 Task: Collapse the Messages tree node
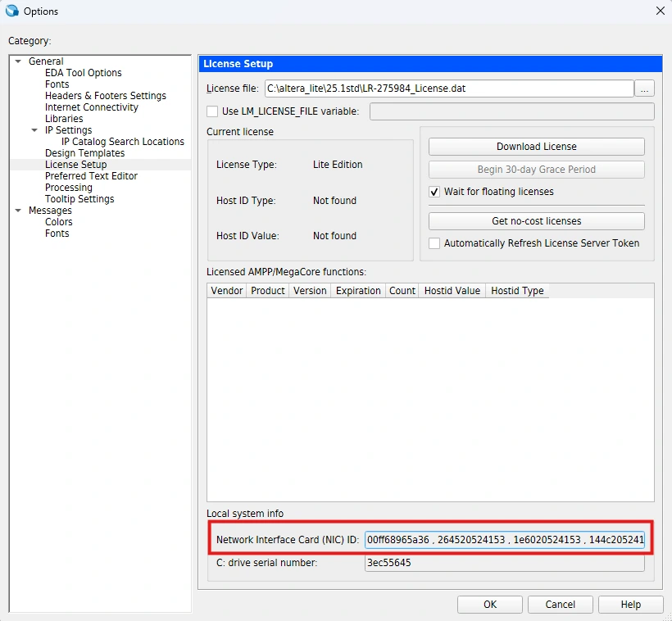(x=18, y=211)
